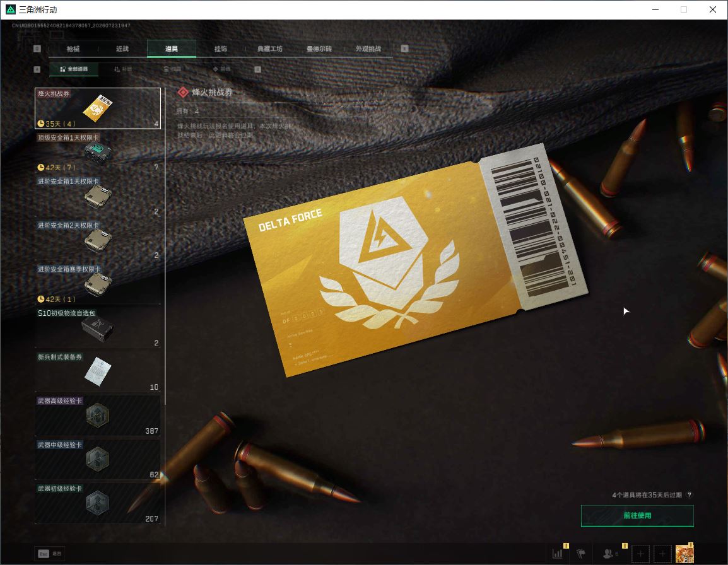Click the second empty squad slot plus
The height and width of the screenshot is (565, 728).
click(x=662, y=554)
